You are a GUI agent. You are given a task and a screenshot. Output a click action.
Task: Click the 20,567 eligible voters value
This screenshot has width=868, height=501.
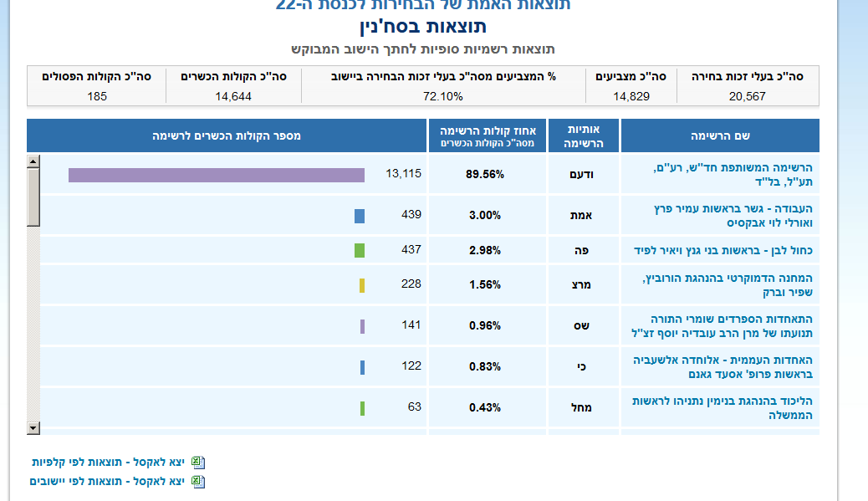click(748, 96)
